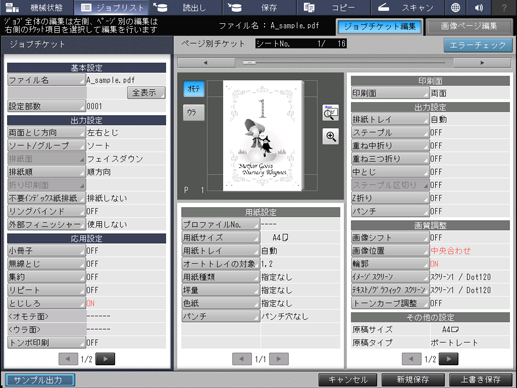Image resolution: width=517 pixels, height=388 pixels.
Task: Open the 集約 setting
Action: coord(46,277)
